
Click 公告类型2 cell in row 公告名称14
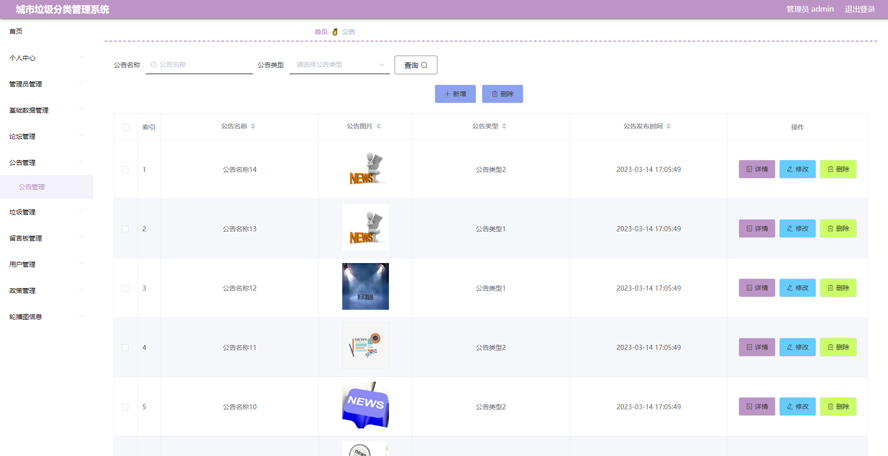coord(490,169)
